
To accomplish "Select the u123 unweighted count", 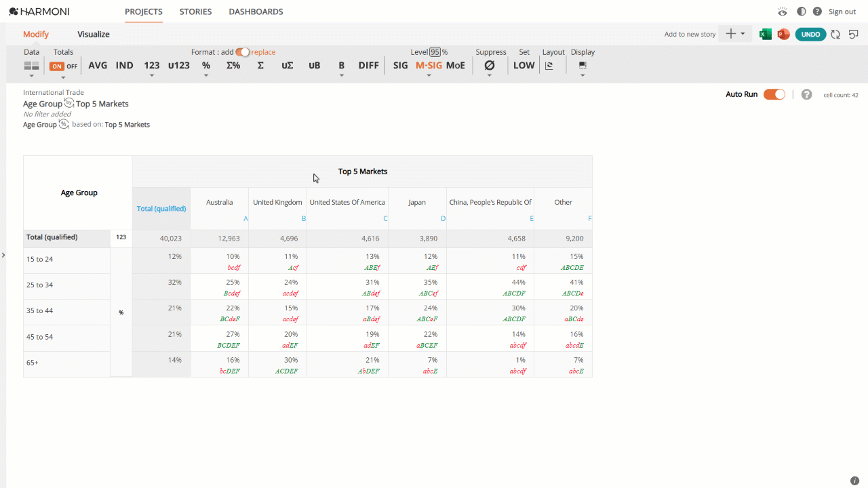I will coord(179,66).
